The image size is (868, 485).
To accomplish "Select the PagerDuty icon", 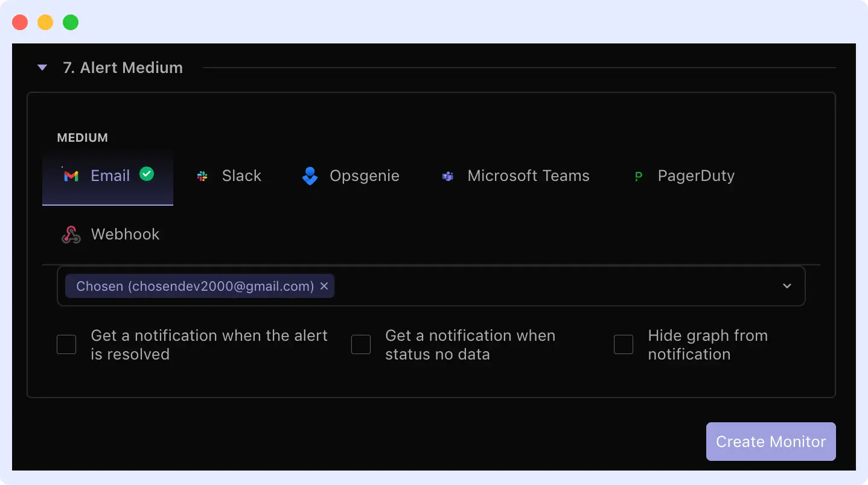I will (638, 176).
